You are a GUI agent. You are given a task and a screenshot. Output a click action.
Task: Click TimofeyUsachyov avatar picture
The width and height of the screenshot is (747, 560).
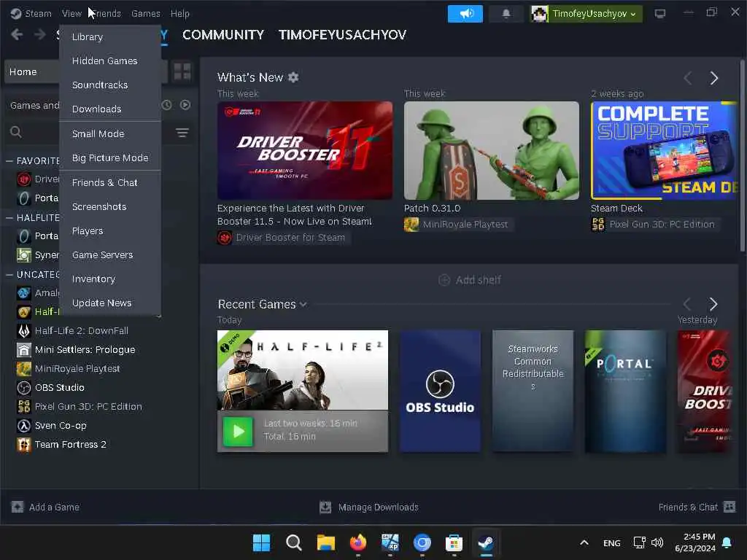point(539,14)
